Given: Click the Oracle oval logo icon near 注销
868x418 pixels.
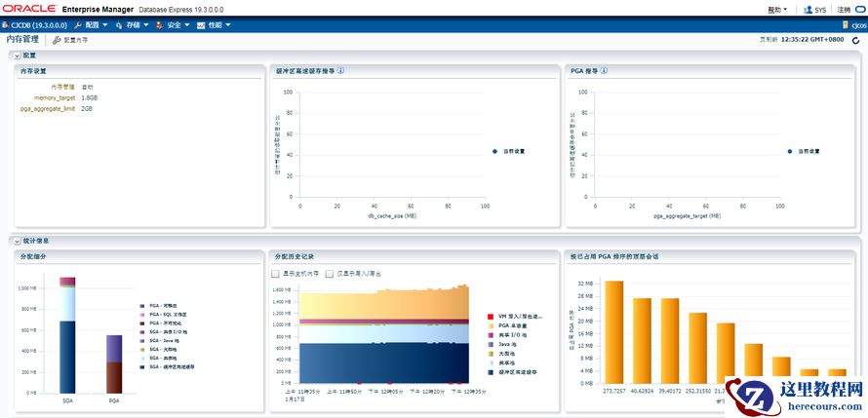Looking at the screenshot, I should click(x=860, y=10).
